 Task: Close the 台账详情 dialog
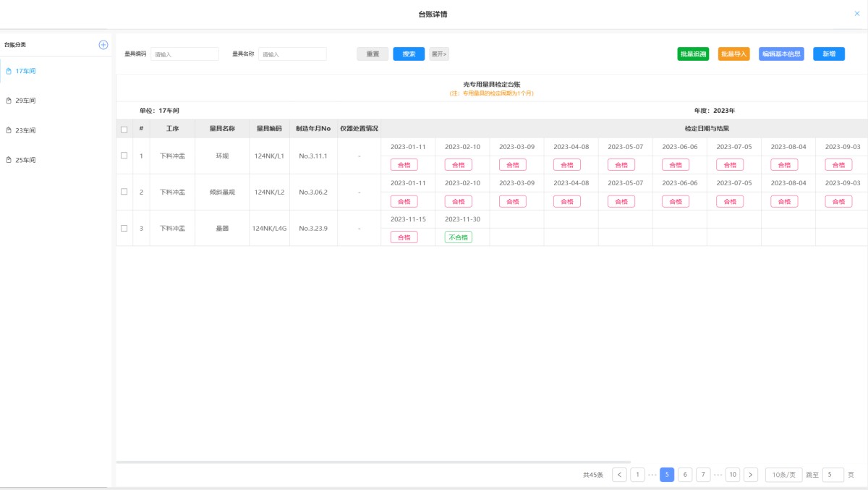(857, 14)
